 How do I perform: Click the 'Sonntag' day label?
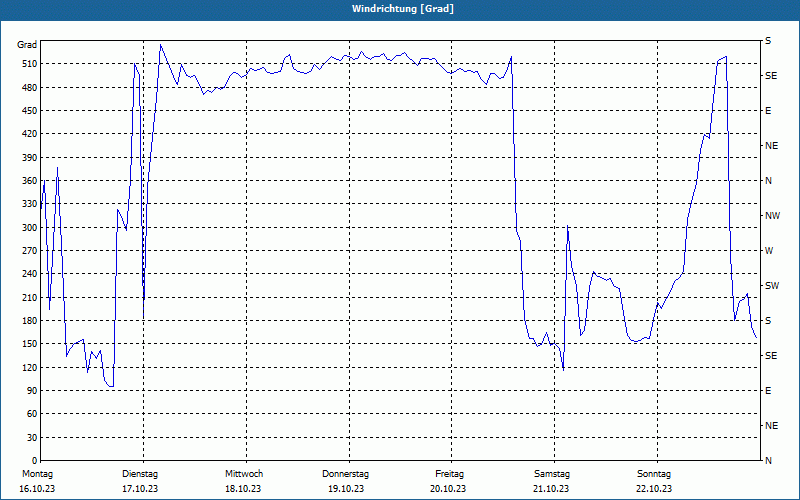(x=654, y=474)
